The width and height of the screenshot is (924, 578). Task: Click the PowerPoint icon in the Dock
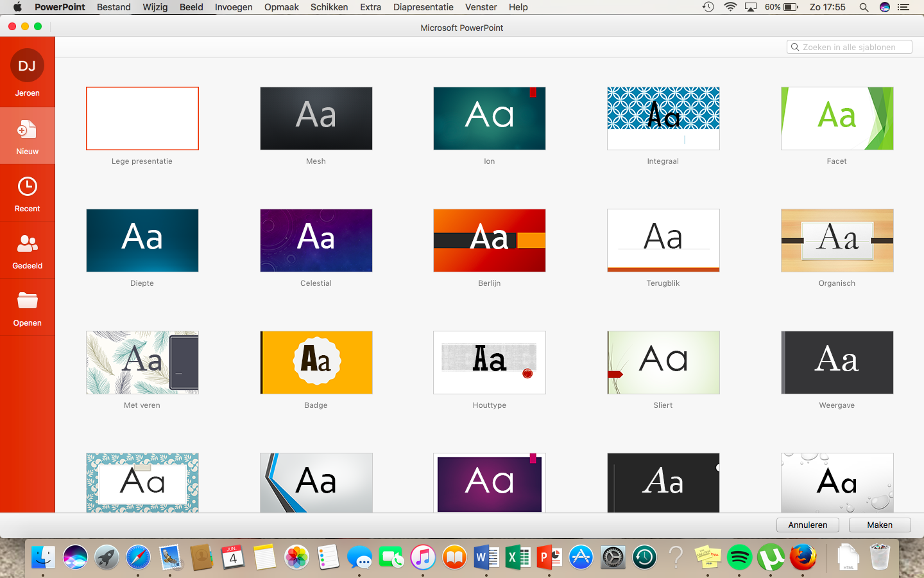tap(549, 557)
